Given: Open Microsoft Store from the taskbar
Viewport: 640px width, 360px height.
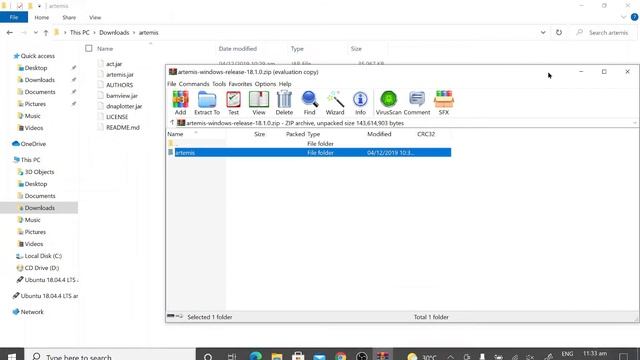Looking at the screenshot, I should point(298,356).
